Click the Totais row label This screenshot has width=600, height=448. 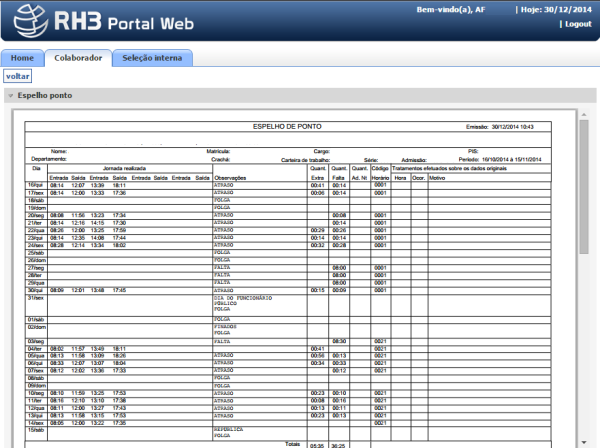(x=292, y=443)
